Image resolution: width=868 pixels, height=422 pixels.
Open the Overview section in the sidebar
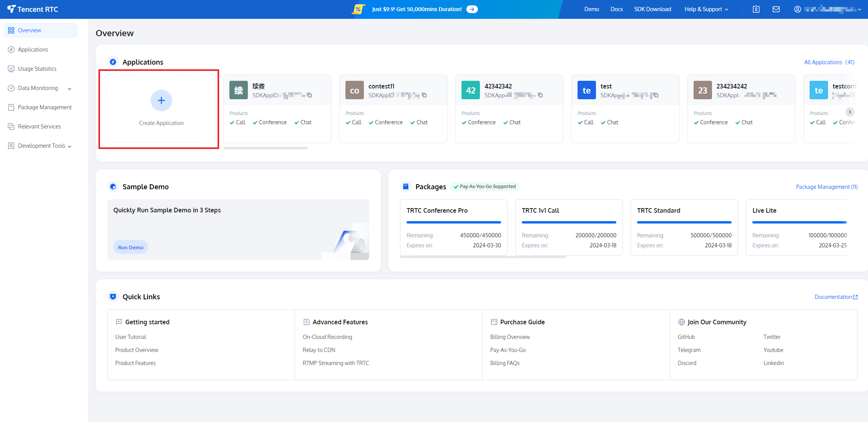pyautogui.click(x=29, y=30)
